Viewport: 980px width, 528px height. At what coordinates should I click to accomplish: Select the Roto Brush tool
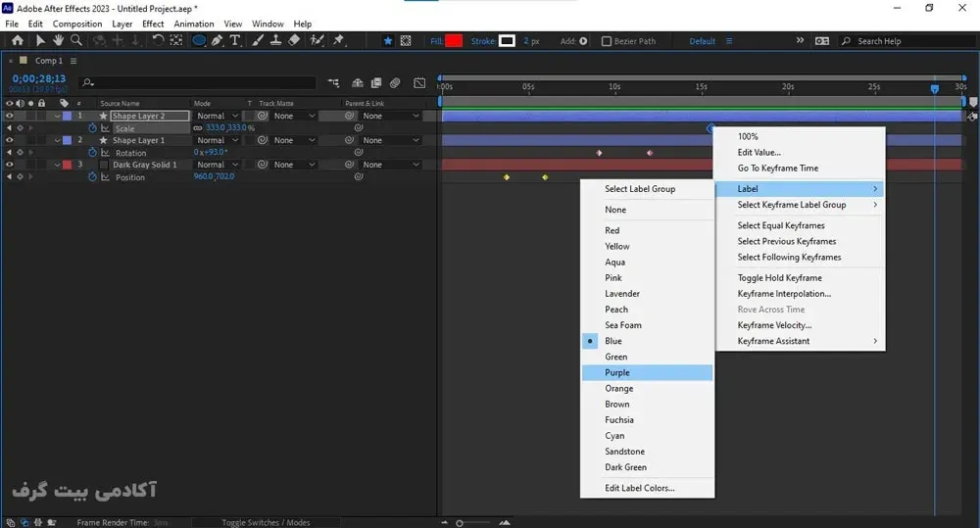tap(317, 40)
